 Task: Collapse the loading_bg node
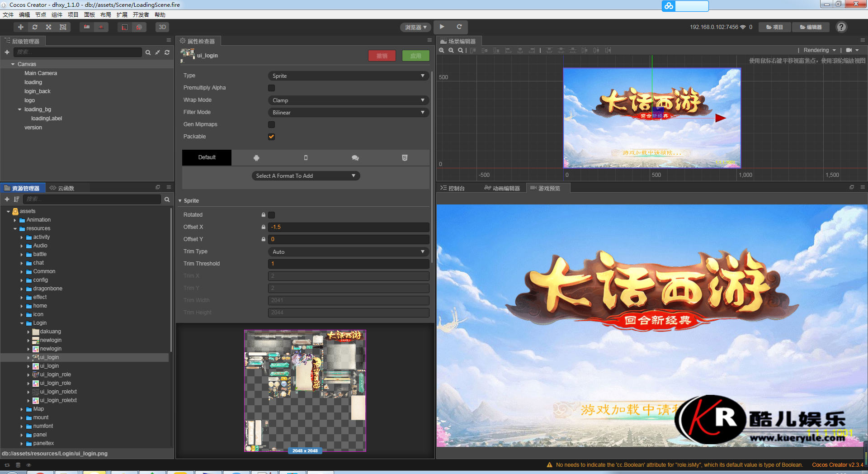[x=19, y=109]
